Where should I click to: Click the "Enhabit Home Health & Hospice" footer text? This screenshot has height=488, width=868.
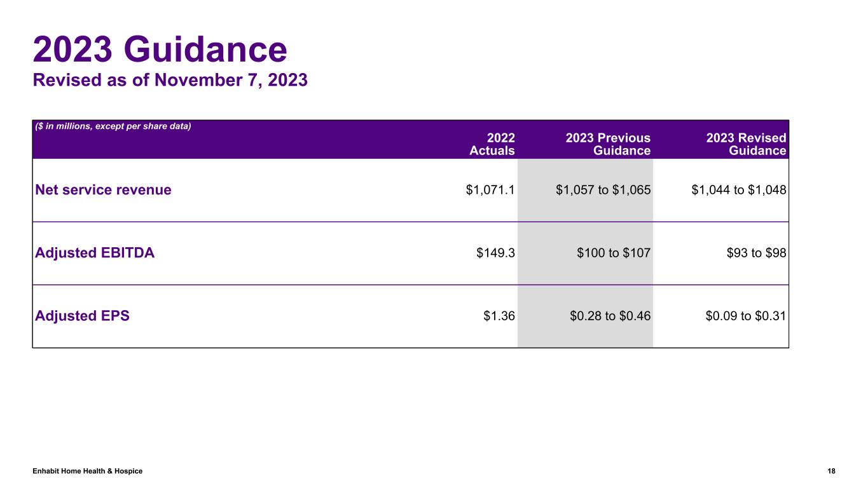(88, 471)
